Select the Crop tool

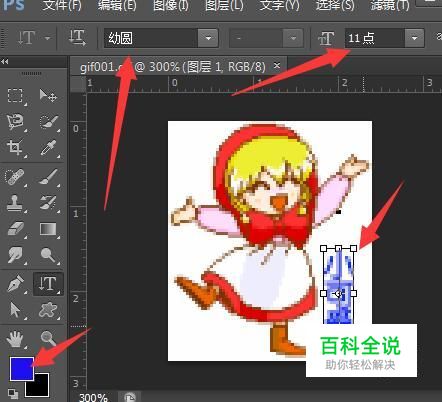tap(15, 148)
